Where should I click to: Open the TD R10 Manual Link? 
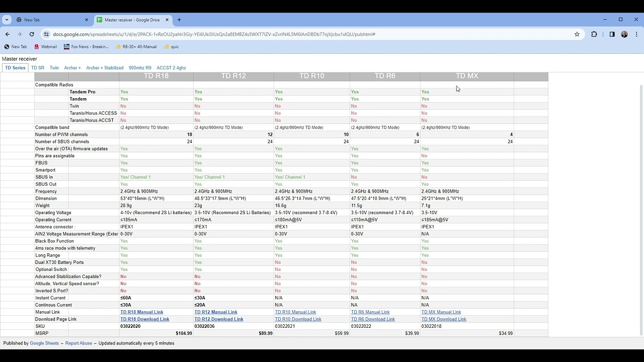(295, 312)
